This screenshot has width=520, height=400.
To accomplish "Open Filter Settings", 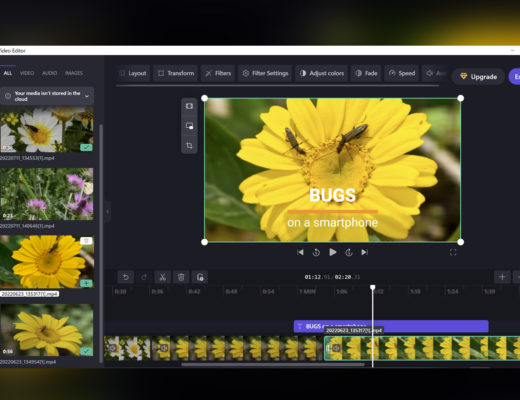I will pos(265,73).
